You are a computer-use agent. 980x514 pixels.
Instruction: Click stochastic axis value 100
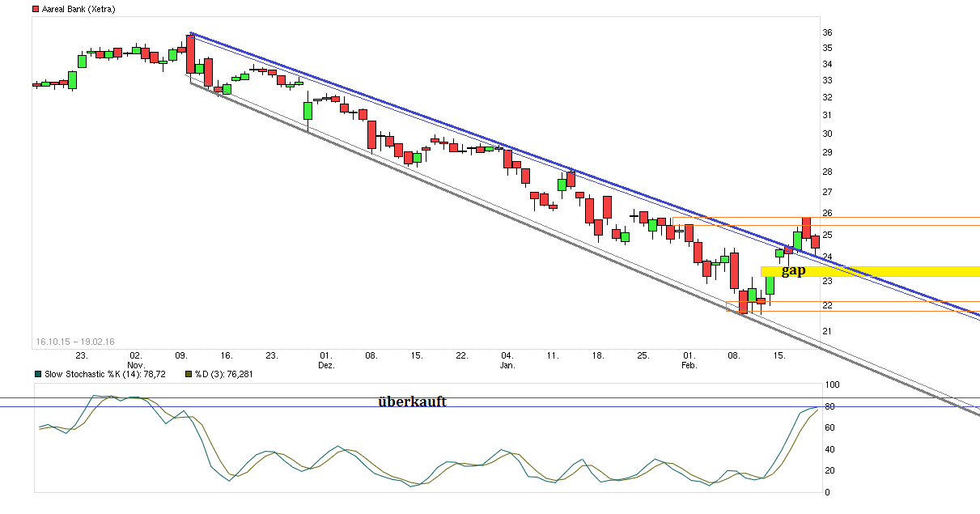[x=831, y=385]
